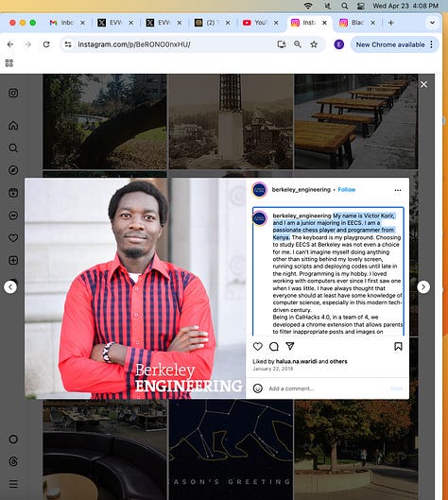The image size is (448, 500).
Task: Switch to last Instagram Blac tab
Action: click(x=353, y=23)
